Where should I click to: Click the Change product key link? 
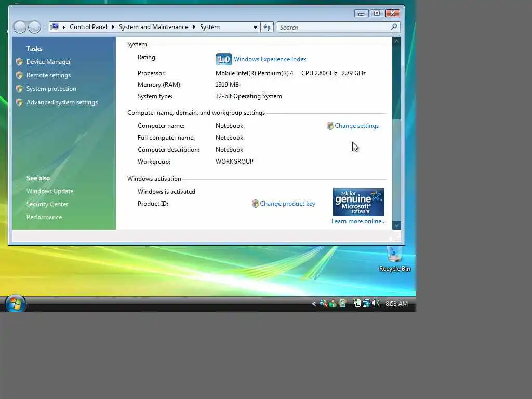tap(287, 204)
